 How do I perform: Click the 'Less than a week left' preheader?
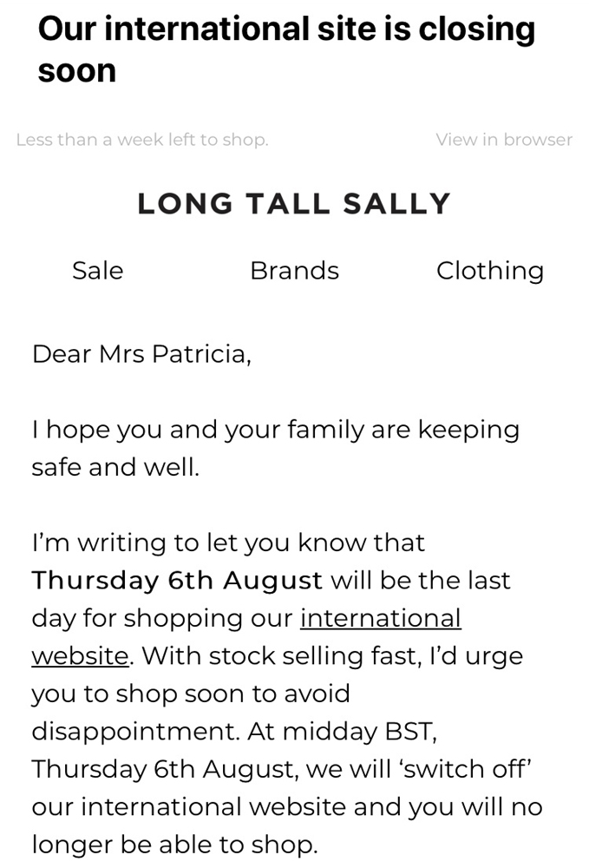coord(142,140)
